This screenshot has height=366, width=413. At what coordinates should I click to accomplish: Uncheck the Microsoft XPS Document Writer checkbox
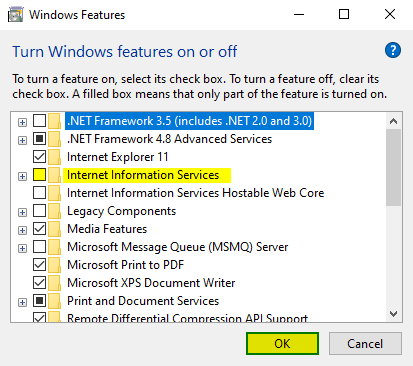(39, 283)
